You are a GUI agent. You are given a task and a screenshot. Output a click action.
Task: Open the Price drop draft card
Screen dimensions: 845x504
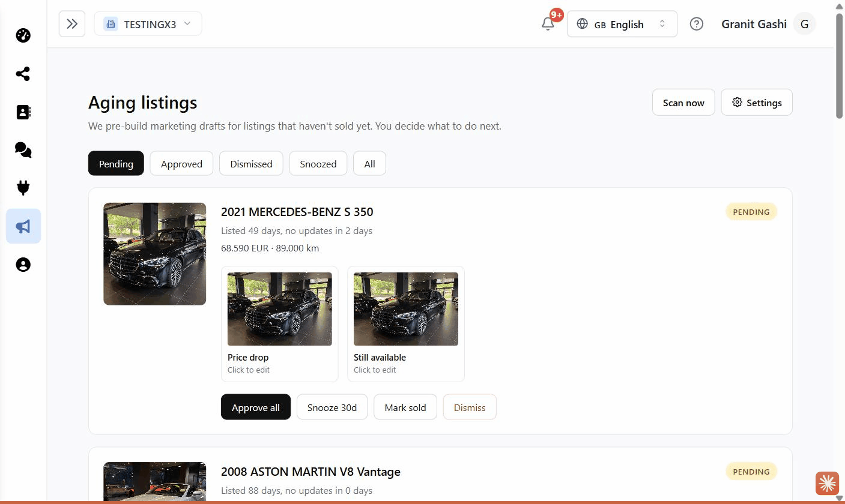(x=280, y=324)
